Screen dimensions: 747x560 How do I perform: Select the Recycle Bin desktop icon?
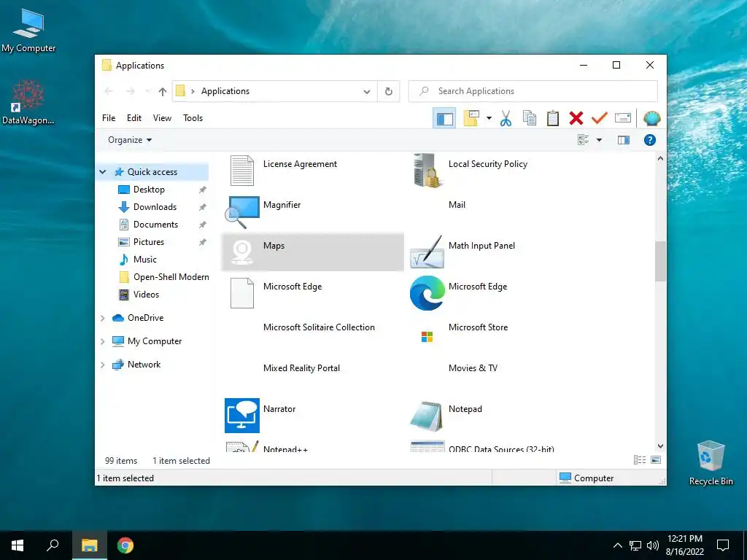pyautogui.click(x=711, y=463)
